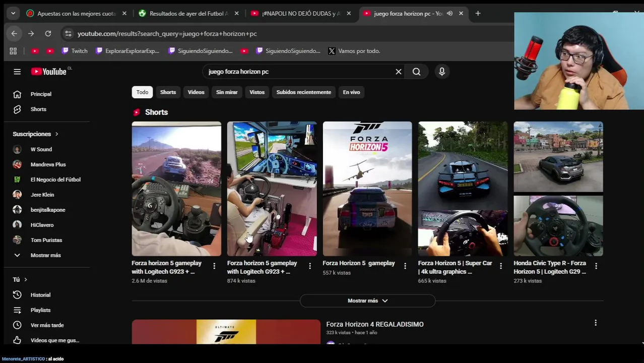Expand Mostrar más under Shorts shelf
The width and height of the screenshot is (644, 363).
pyautogui.click(x=367, y=300)
